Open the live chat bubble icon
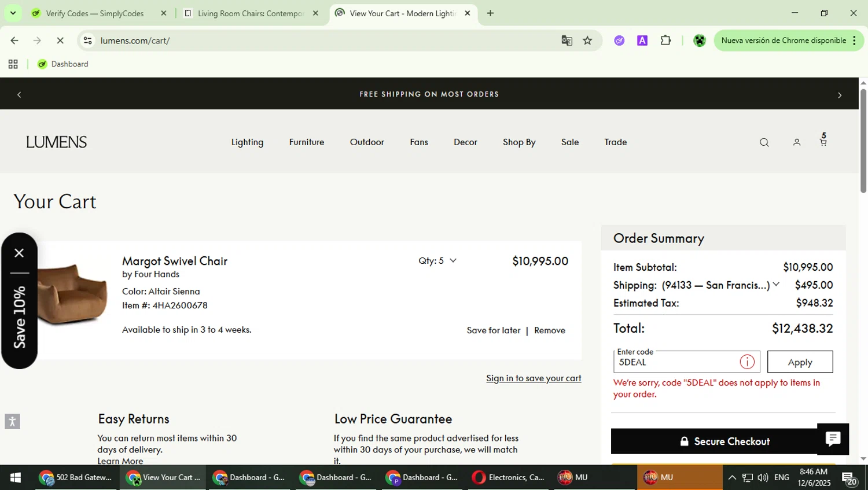 833,439
